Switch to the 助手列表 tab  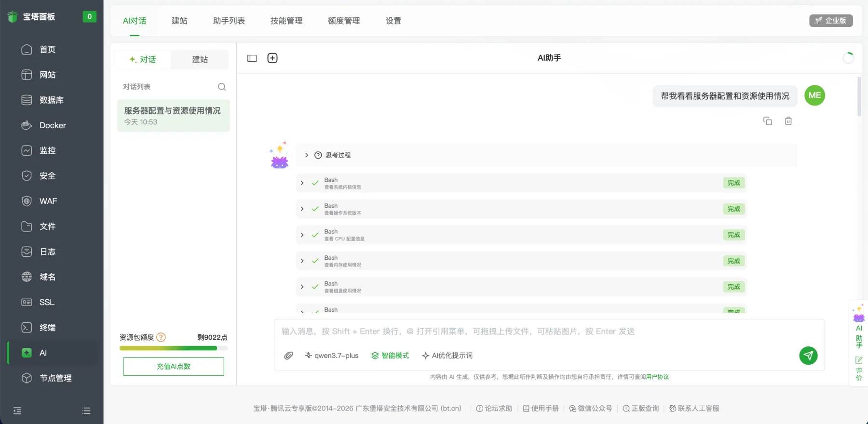pos(229,21)
